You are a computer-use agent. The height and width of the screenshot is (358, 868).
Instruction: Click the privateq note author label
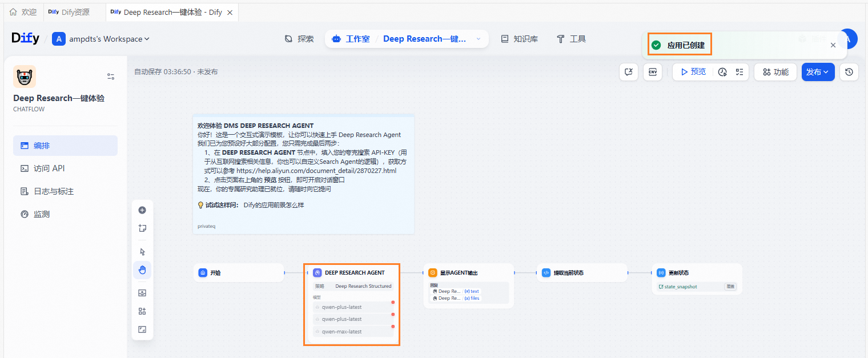(206, 226)
